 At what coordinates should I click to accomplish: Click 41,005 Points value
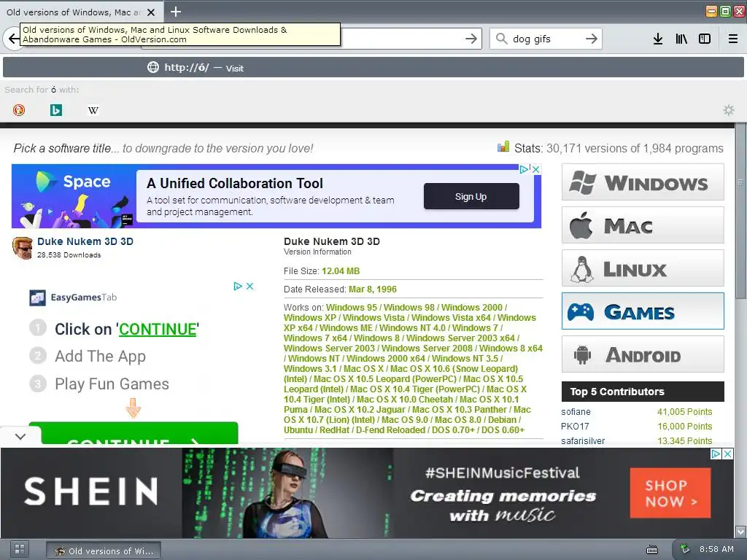[684, 412]
